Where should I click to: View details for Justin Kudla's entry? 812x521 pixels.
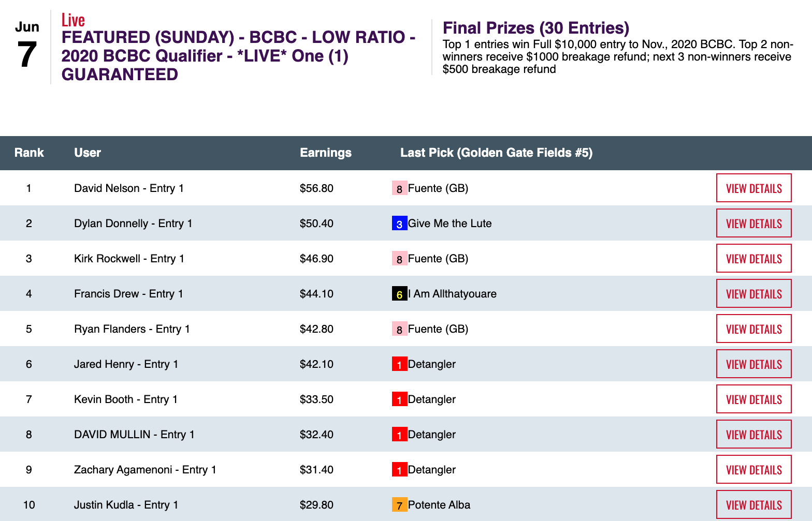click(753, 505)
